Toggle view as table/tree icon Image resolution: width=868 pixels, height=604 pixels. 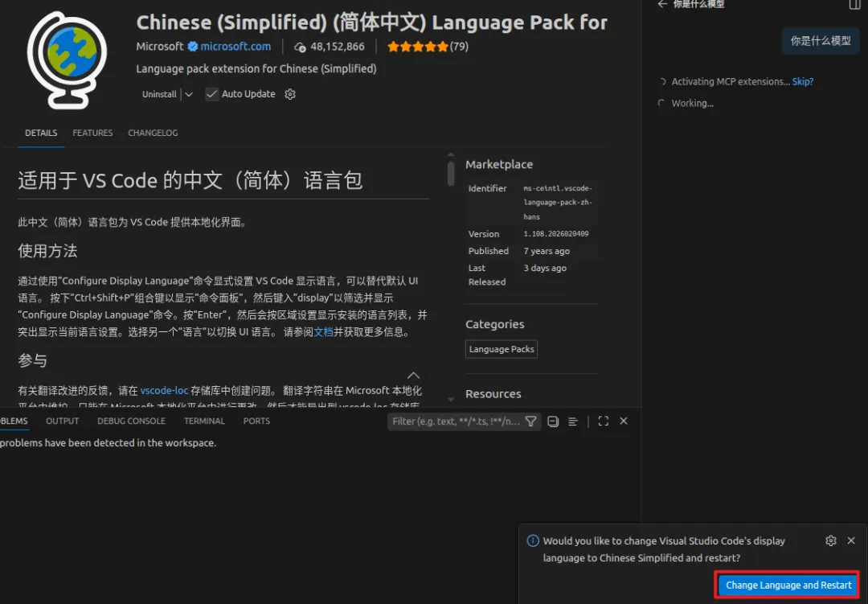point(573,421)
